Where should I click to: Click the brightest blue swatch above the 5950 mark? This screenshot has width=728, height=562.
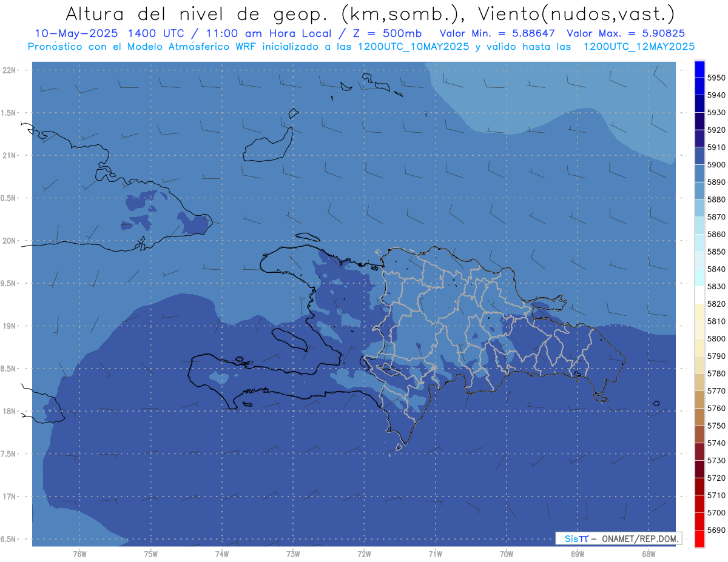(x=699, y=69)
